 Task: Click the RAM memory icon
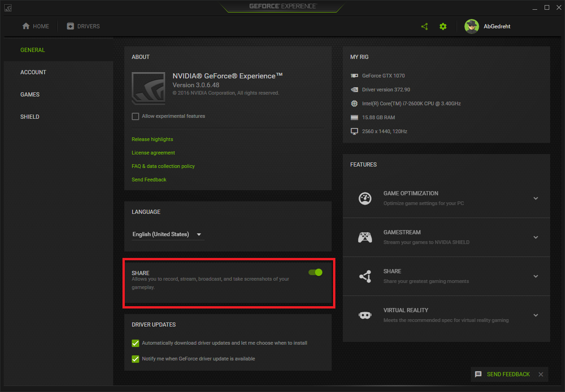354,117
